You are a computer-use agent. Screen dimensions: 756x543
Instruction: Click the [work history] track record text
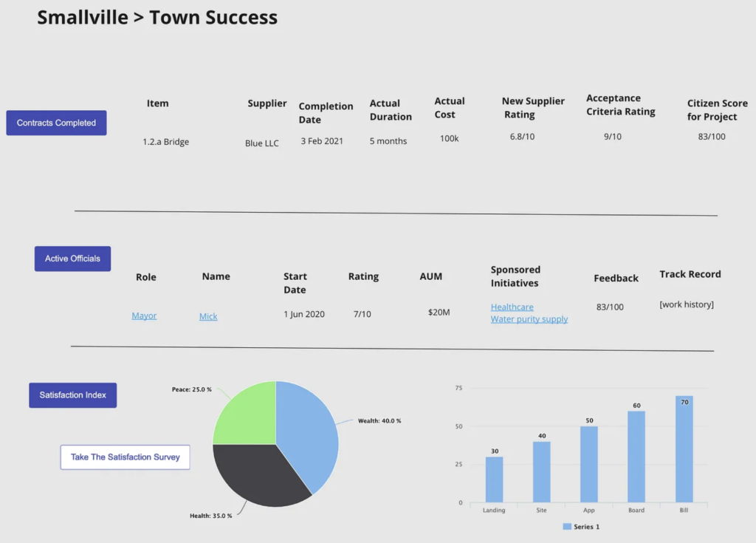(686, 305)
